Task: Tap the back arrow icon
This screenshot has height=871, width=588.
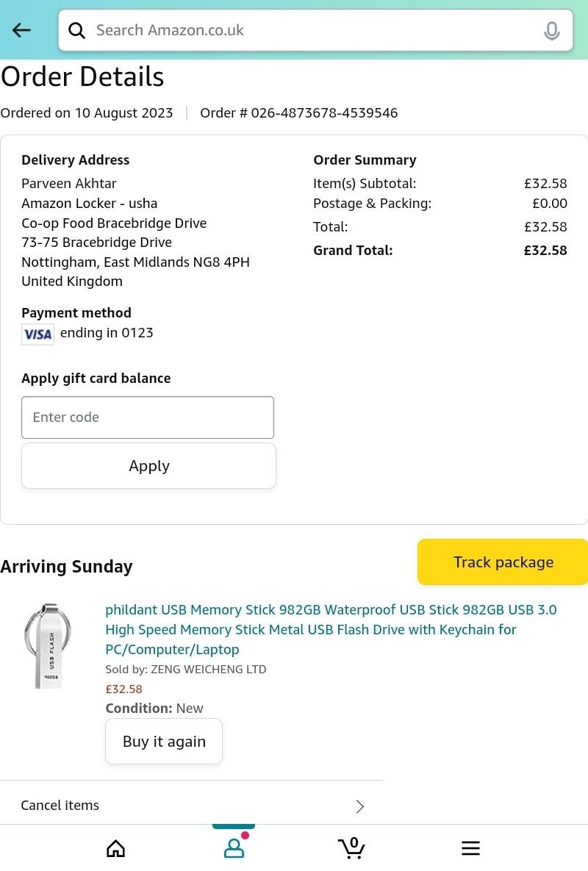Action: tap(21, 30)
